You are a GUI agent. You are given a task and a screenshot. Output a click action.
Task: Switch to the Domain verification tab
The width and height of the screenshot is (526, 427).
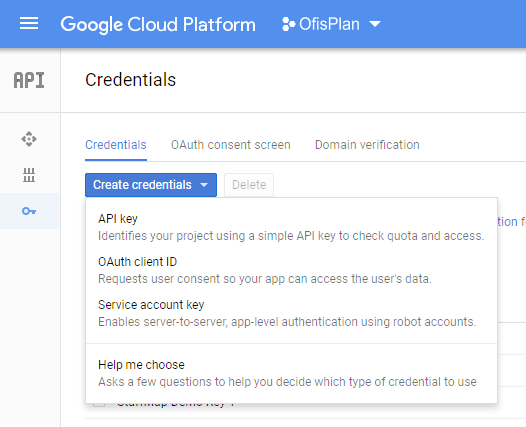pos(367,145)
